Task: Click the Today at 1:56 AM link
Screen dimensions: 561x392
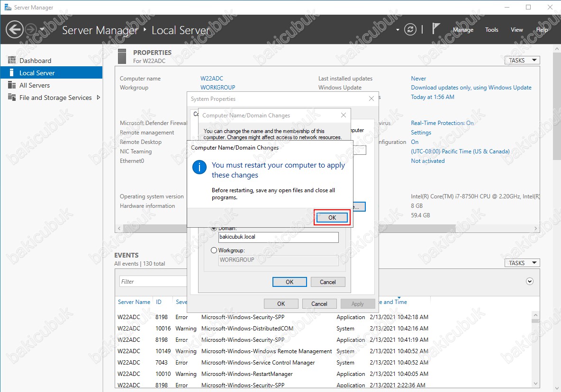Action: coord(433,97)
